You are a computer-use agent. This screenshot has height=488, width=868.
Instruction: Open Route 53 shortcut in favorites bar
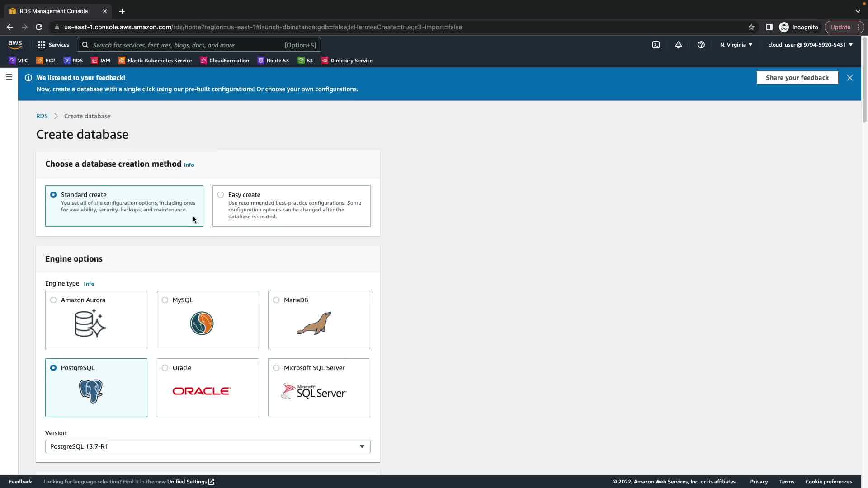coord(273,61)
